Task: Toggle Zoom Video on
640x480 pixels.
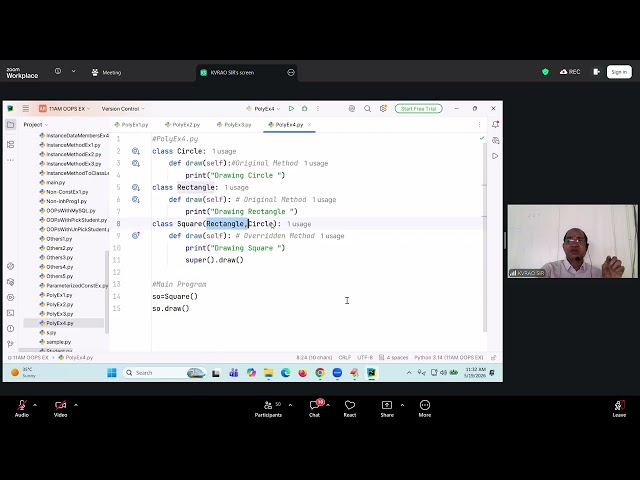Action: [x=60, y=409]
